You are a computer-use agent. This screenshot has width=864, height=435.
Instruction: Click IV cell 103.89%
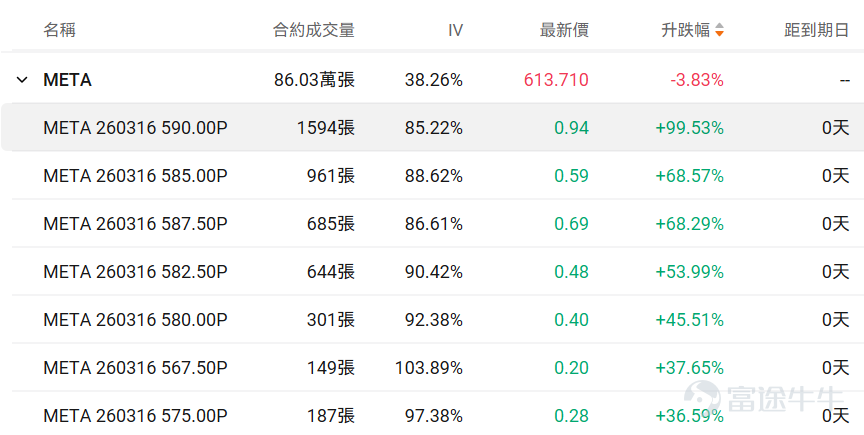pos(429,368)
